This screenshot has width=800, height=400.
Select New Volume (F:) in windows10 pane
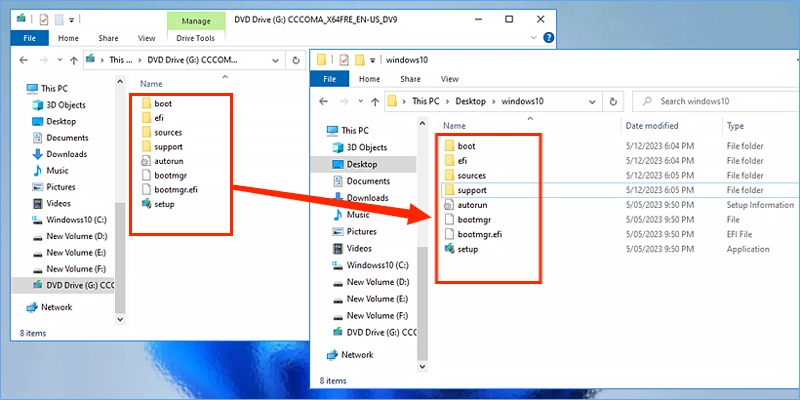click(370, 315)
